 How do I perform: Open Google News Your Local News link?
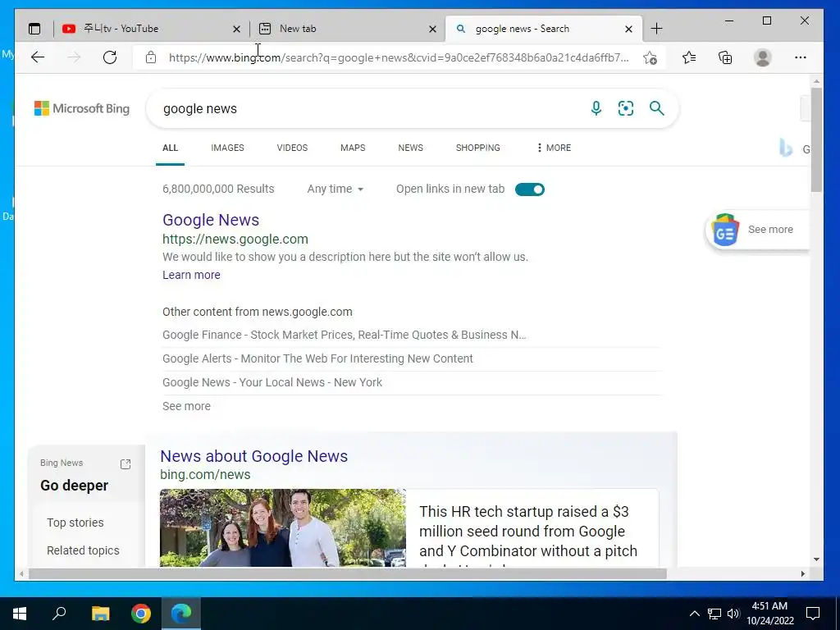click(272, 382)
